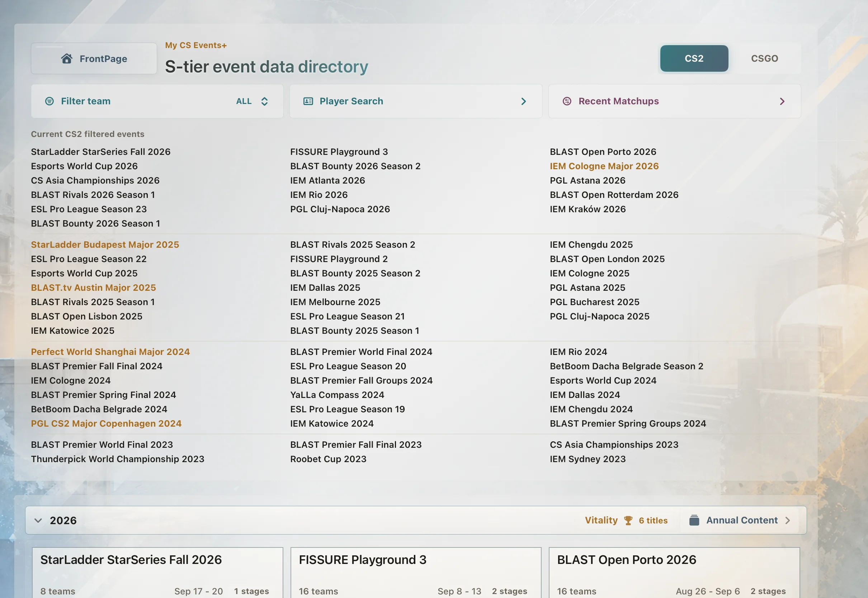Open StarLadder Budapest Major 2025 event

(x=105, y=245)
